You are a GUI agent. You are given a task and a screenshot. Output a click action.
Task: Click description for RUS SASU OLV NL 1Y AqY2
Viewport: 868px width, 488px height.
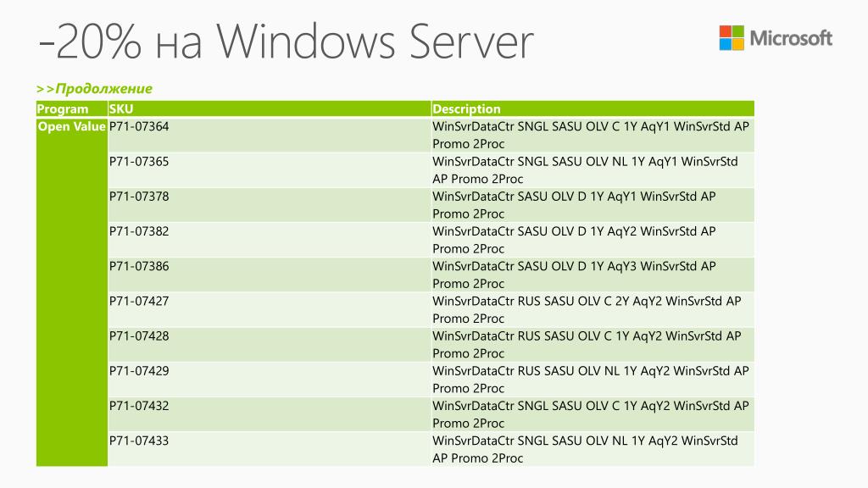[593, 379]
